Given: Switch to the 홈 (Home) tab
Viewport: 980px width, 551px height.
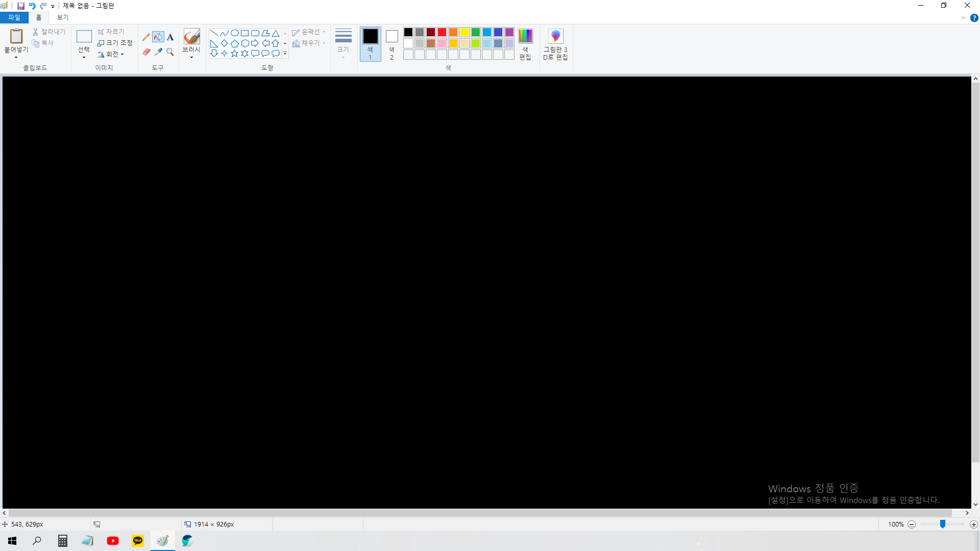Looking at the screenshot, I should tap(39, 17).
